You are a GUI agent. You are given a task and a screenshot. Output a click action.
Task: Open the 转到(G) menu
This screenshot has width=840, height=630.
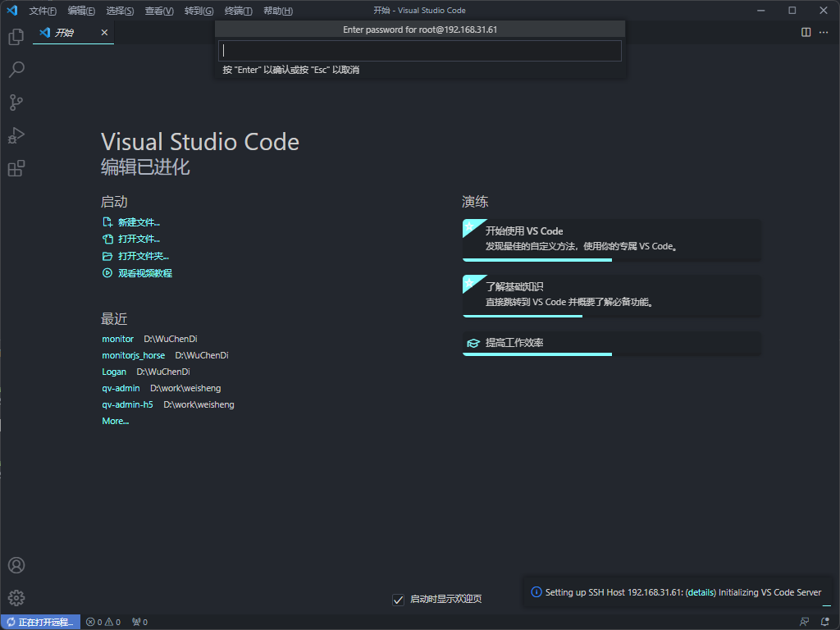click(x=199, y=11)
